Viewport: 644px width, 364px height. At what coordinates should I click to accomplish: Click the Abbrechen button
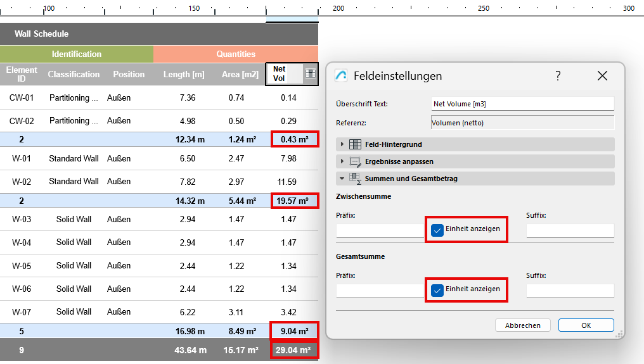[x=523, y=325]
